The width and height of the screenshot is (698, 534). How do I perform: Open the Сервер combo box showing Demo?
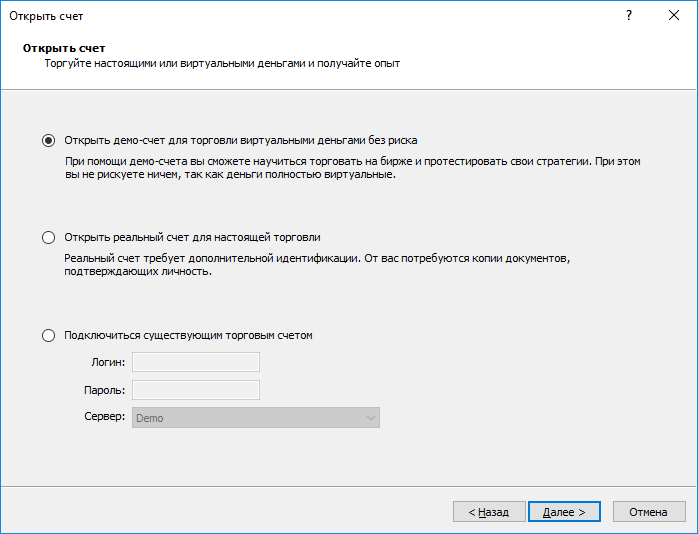pos(256,418)
